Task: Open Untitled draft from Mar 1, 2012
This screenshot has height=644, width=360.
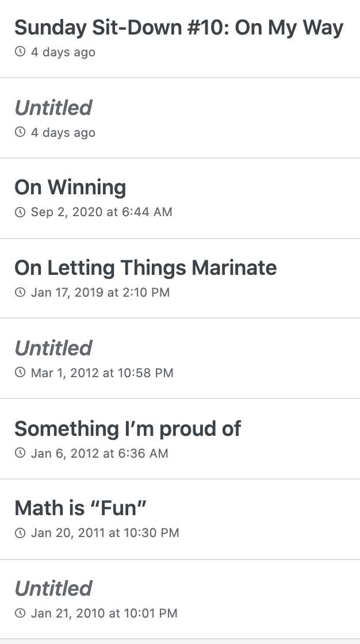Action: click(x=53, y=348)
